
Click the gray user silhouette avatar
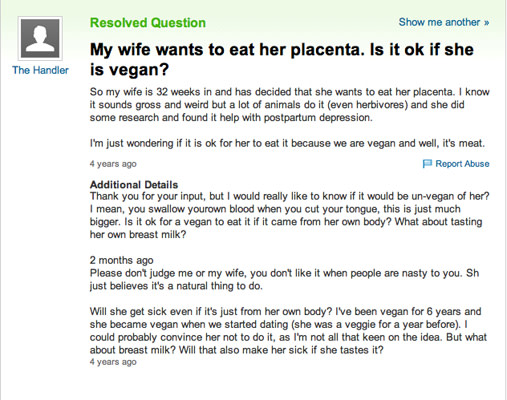40,38
